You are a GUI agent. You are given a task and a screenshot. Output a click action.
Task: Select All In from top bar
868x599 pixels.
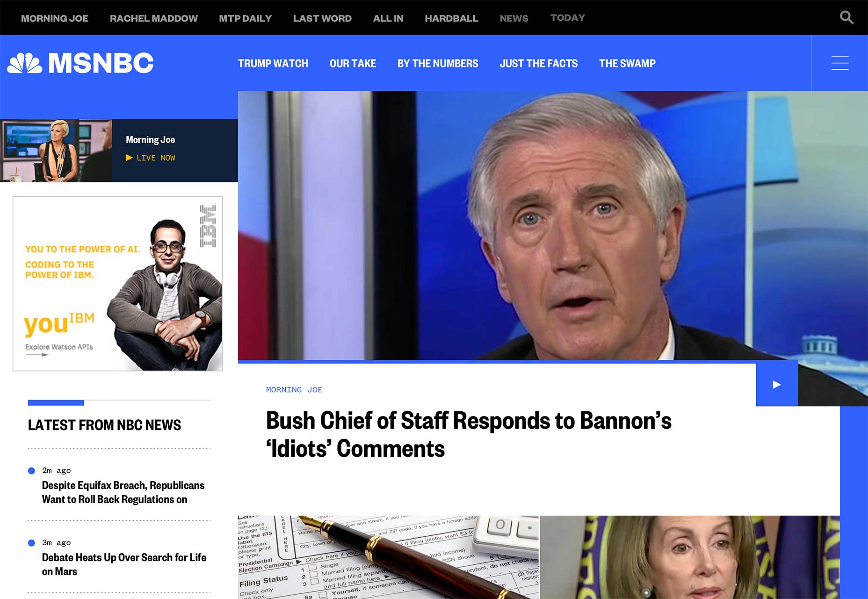pos(388,18)
